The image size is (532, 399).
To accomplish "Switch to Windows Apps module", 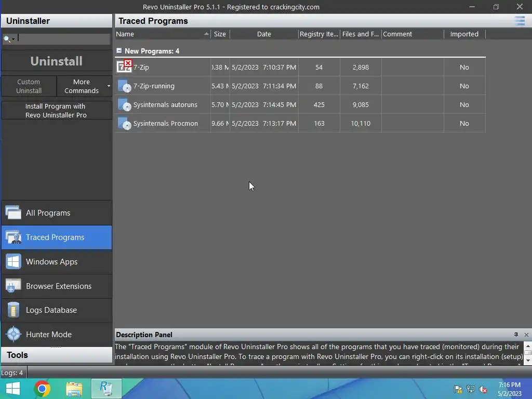I will pos(56,262).
